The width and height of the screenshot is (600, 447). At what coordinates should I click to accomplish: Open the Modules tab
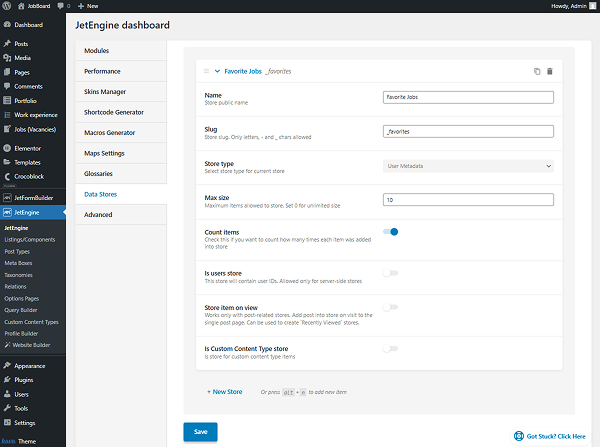pyautogui.click(x=121, y=51)
